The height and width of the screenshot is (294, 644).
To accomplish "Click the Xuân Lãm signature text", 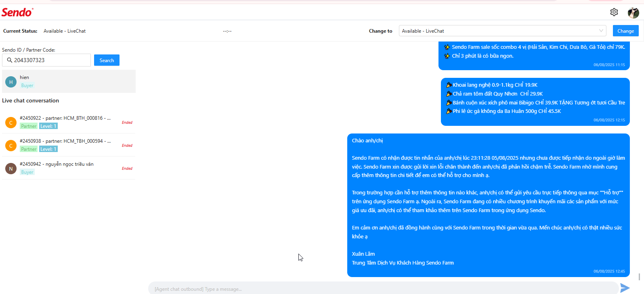I will [363, 254].
